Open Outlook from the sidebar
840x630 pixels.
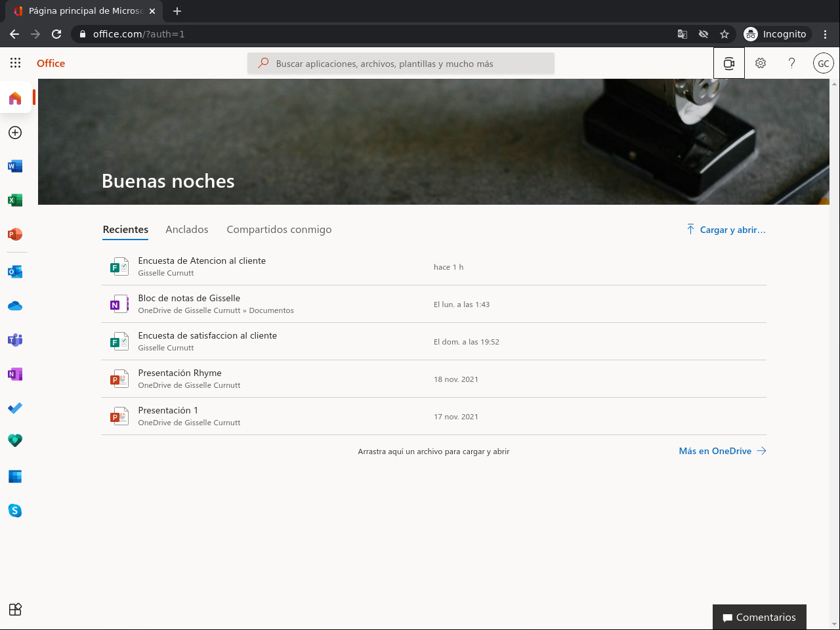(x=15, y=272)
